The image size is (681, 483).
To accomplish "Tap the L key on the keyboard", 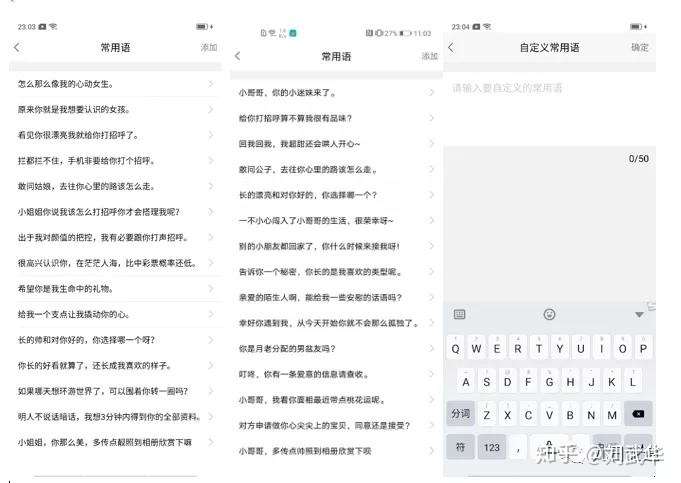I will (633, 382).
